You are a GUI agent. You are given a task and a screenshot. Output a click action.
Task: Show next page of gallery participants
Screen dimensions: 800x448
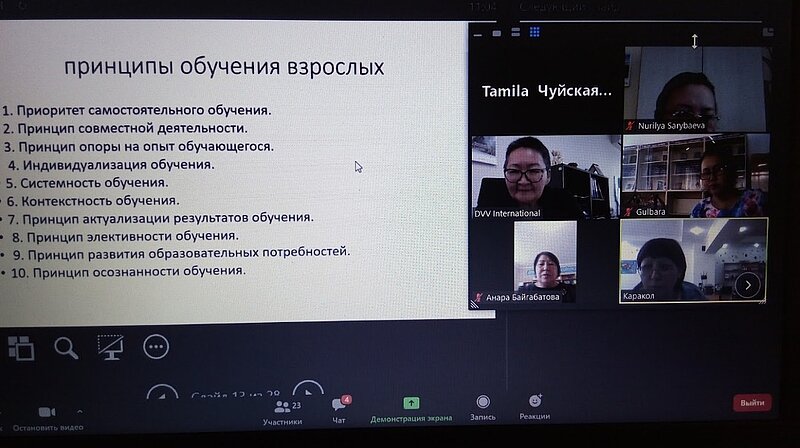[747, 284]
